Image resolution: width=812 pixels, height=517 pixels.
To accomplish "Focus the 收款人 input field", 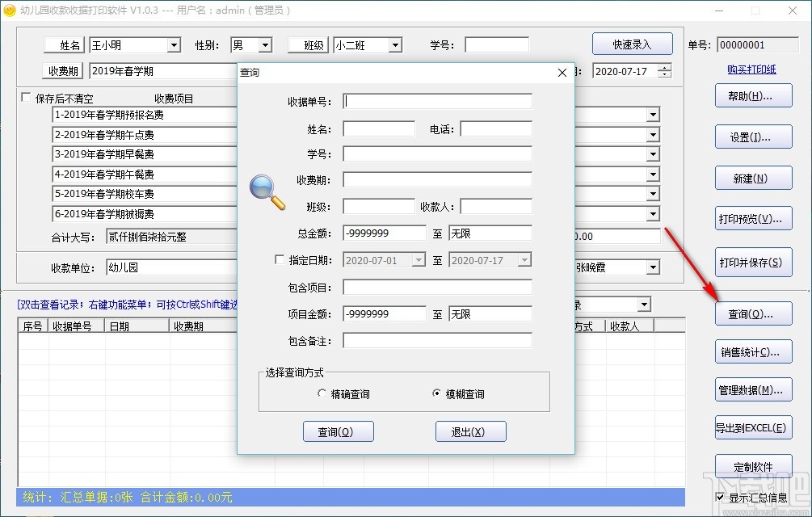I will 496,207.
